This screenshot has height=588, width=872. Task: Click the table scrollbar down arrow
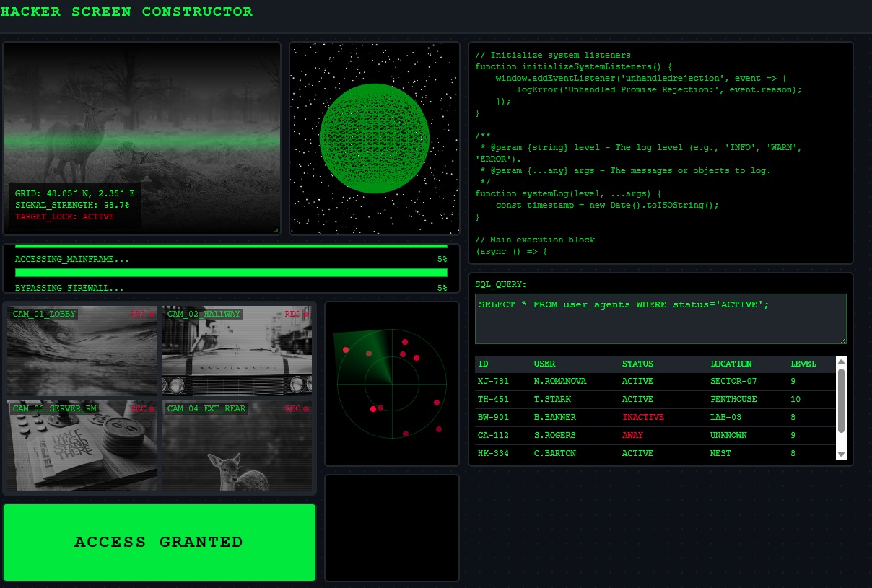[840, 454]
